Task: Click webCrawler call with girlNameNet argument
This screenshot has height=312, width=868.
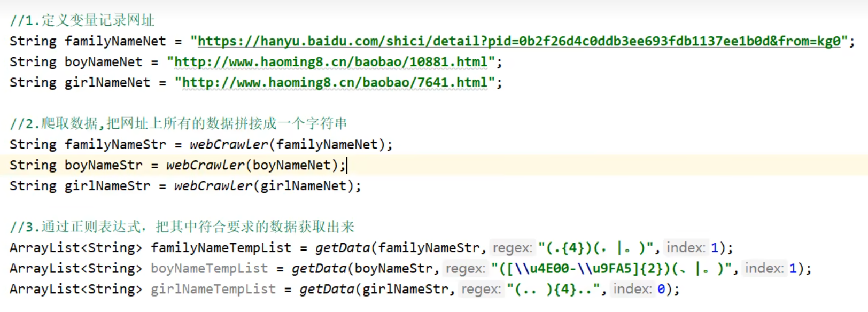Action: (x=213, y=186)
